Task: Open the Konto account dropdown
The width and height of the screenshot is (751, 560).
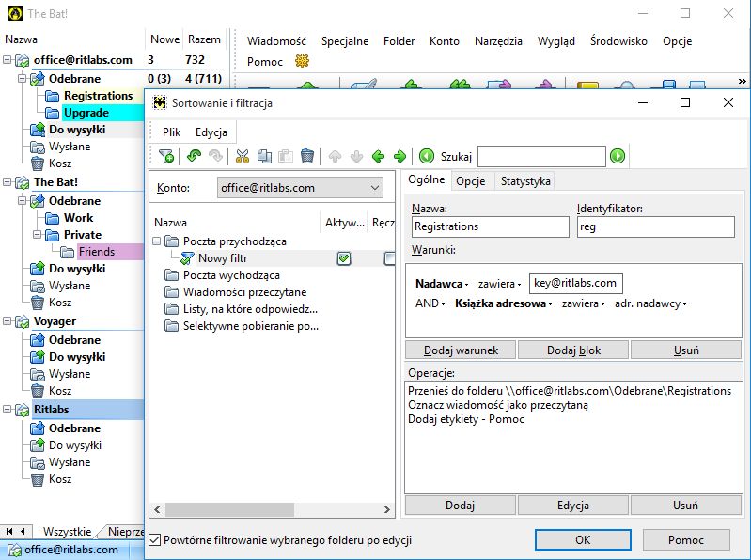Action: click(300, 188)
